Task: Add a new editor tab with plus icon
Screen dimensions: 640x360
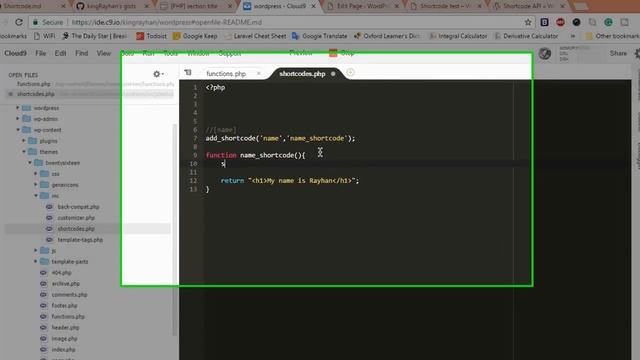Action: point(350,73)
